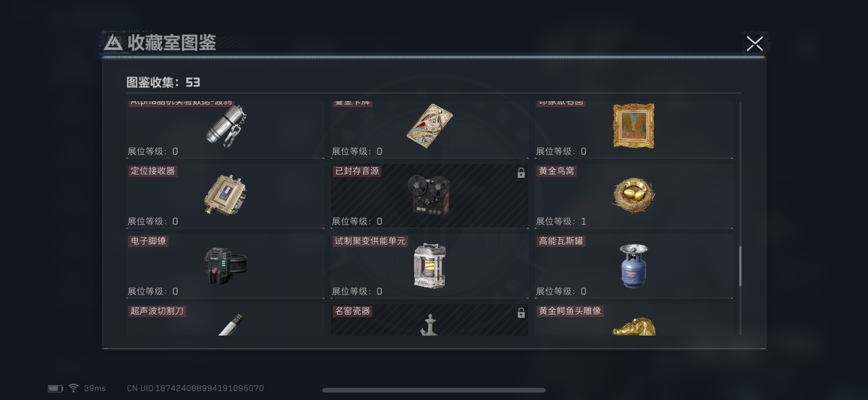The height and width of the screenshot is (400, 868).
Task: Close the 收藏室图鉴 collection window
Action: [754, 43]
